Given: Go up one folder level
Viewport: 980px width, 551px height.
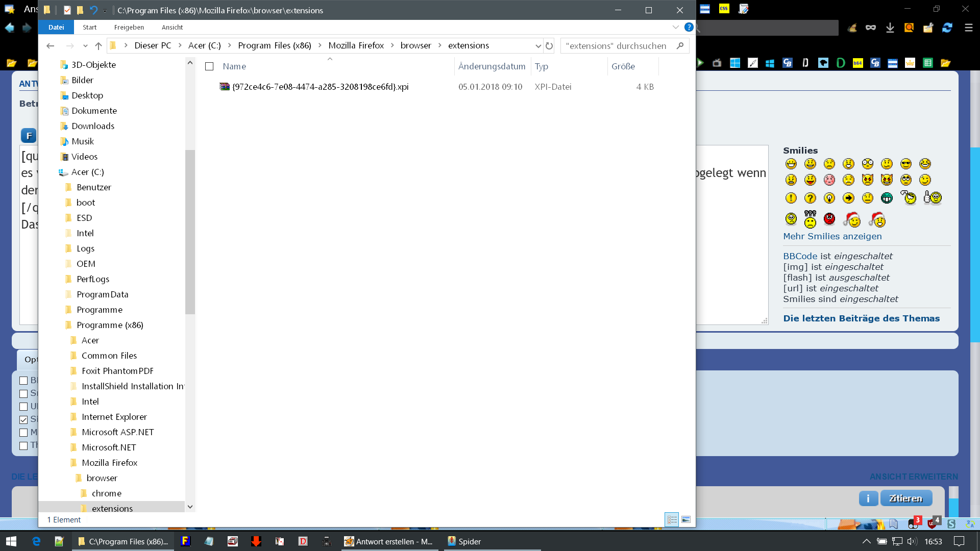Looking at the screenshot, I should [99, 46].
